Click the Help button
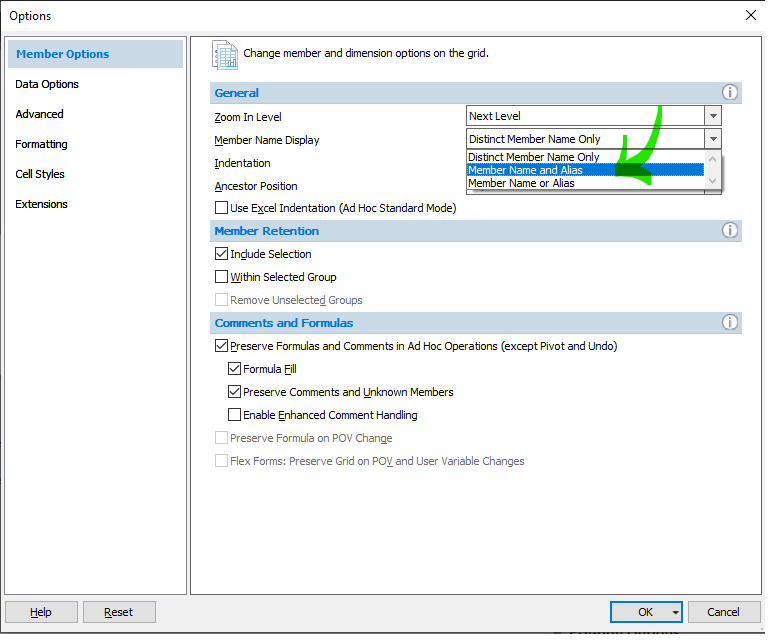The width and height of the screenshot is (784, 644). pos(41,612)
